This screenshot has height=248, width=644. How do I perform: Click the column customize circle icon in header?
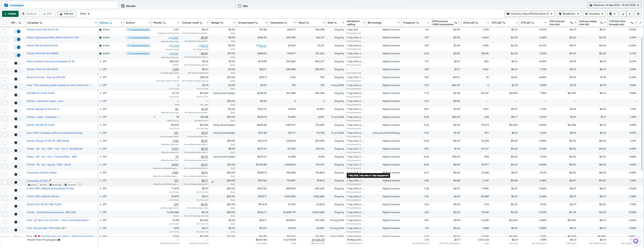641,23
